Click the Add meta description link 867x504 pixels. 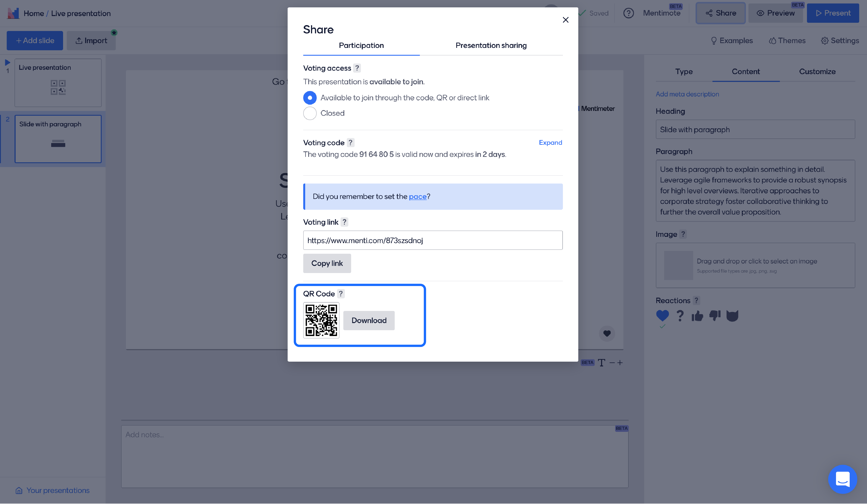pyautogui.click(x=687, y=94)
